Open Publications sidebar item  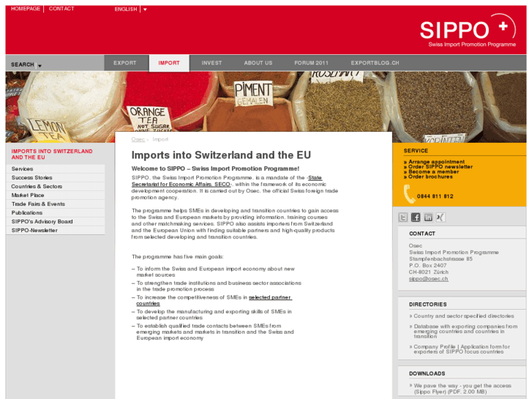click(56, 213)
